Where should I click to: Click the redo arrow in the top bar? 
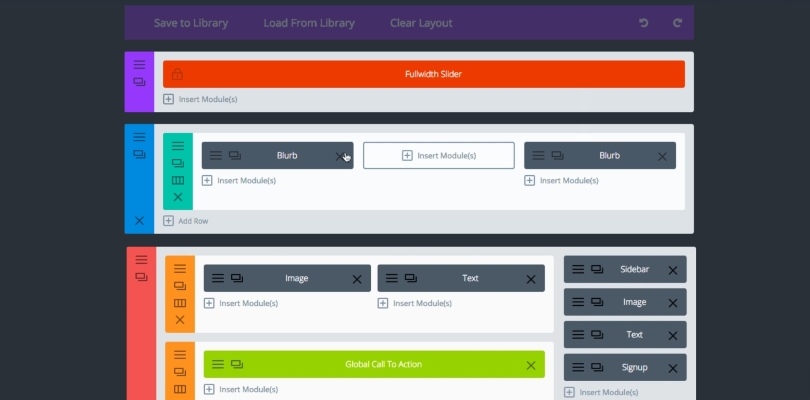(x=677, y=23)
